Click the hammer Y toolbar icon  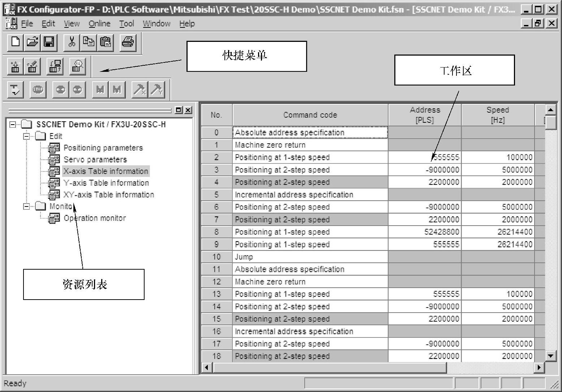(156, 89)
